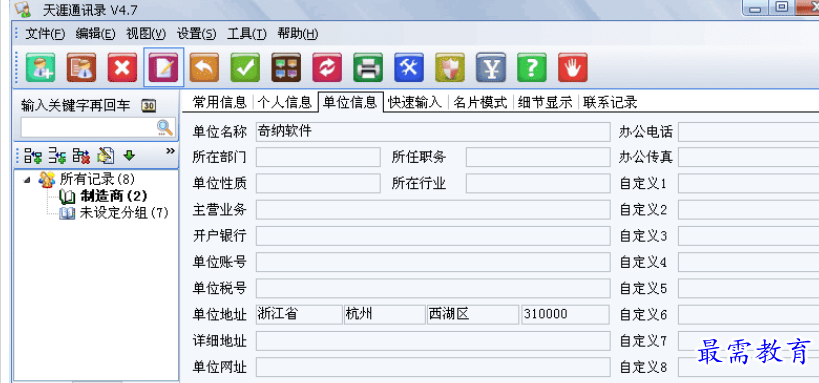Open the 工具(T) menu
The image size is (819, 383).
pyautogui.click(x=247, y=34)
